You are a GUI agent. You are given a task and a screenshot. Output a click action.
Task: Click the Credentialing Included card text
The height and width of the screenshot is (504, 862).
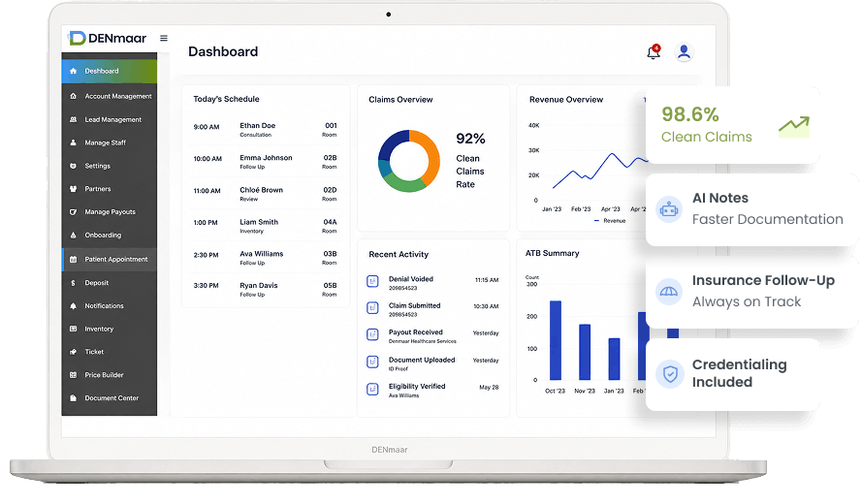pyautogui.click(x=740, y=373)
